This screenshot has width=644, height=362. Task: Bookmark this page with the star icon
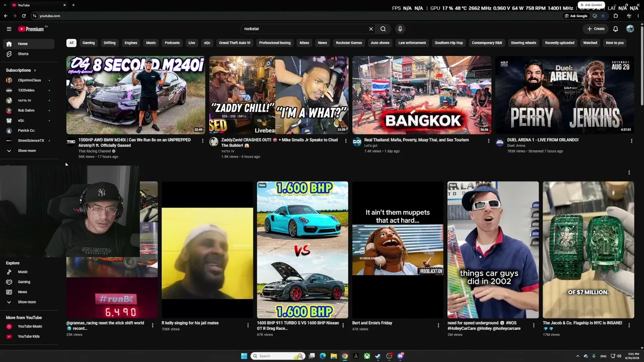point(603,16)
